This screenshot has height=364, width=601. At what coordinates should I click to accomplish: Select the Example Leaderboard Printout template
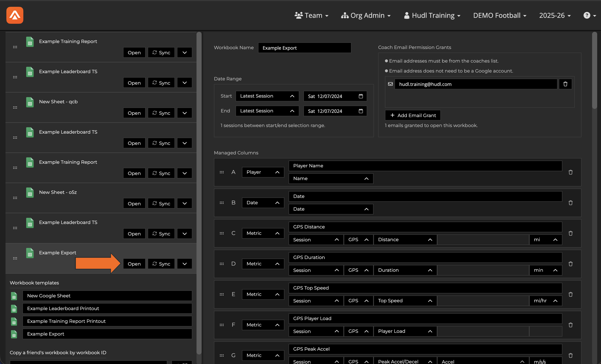coord(107,308)
